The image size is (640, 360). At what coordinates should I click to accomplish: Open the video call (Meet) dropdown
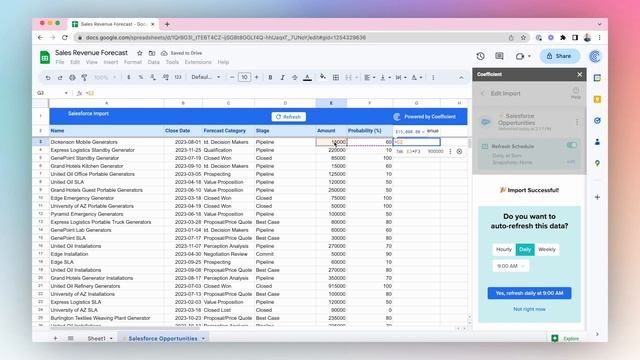coord(529,56)
